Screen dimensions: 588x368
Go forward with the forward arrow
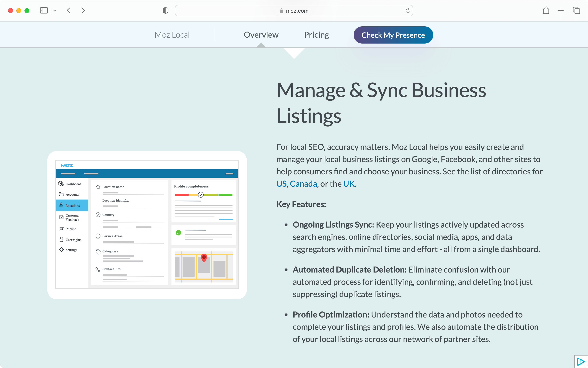pos(83,10)
